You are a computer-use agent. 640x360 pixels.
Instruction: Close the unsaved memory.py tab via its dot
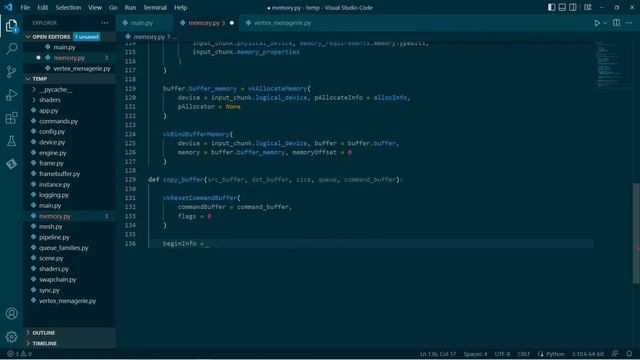[x=232, y=23]
